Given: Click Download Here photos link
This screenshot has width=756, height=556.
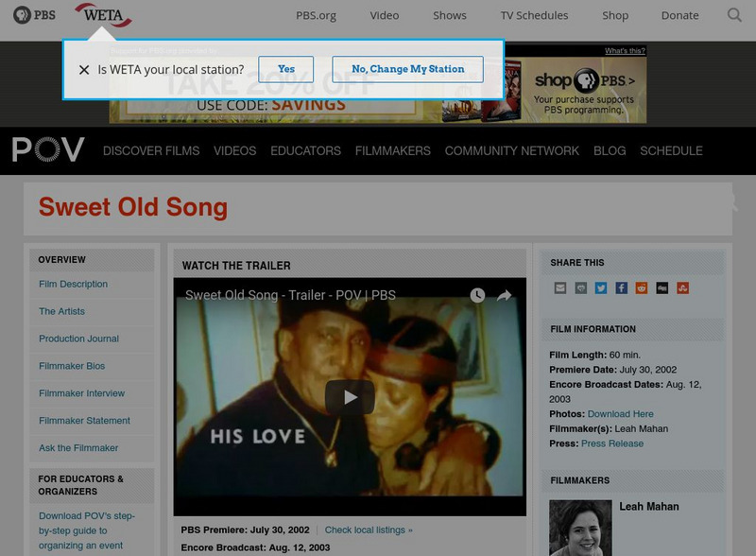Looking at the screenshot, I should 621,414.
